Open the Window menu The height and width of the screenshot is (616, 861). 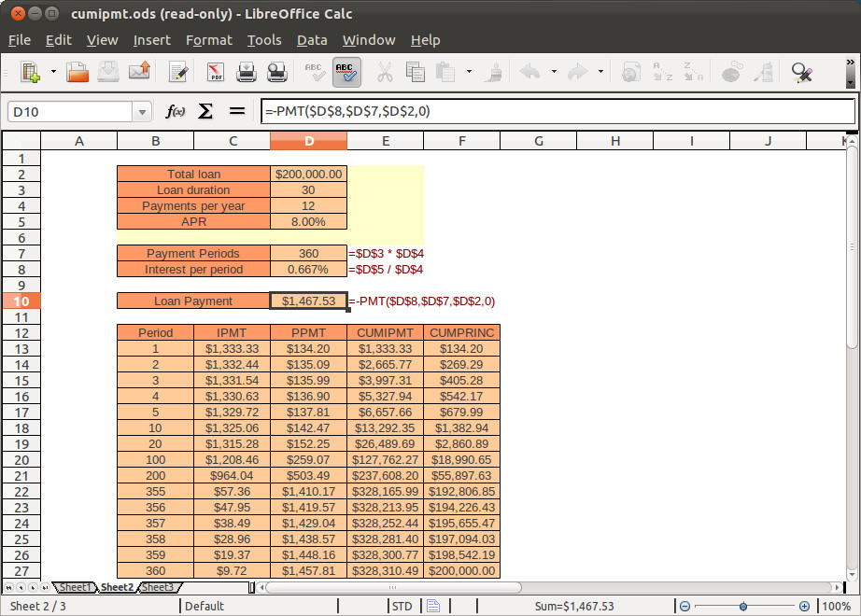point(369,40)
